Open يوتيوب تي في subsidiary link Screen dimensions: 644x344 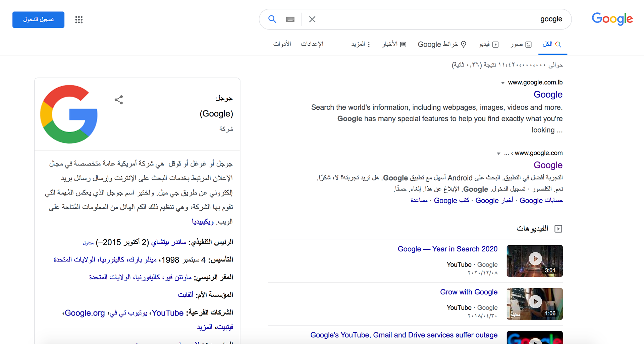click(x=128, y=313)
